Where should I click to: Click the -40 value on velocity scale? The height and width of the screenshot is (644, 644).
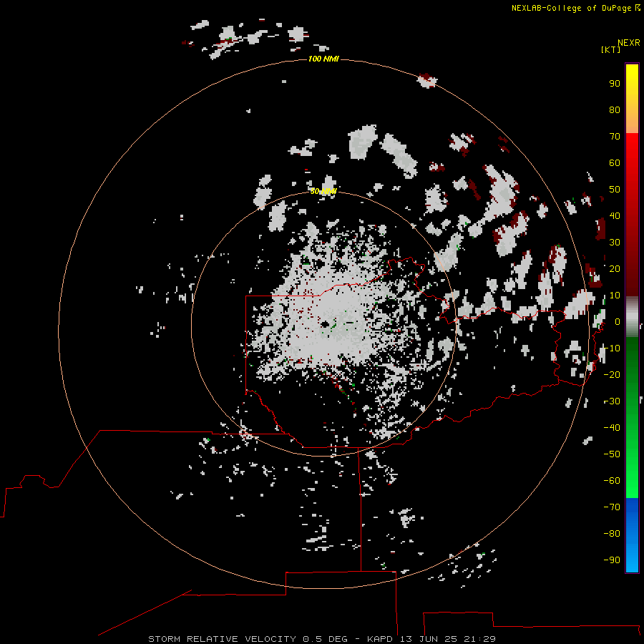click(612, 428)
